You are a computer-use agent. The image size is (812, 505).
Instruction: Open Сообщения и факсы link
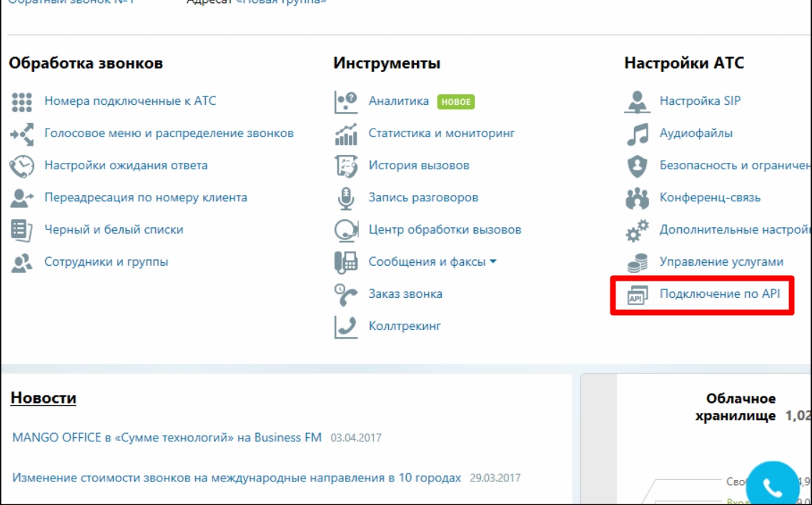click(427, 262)
